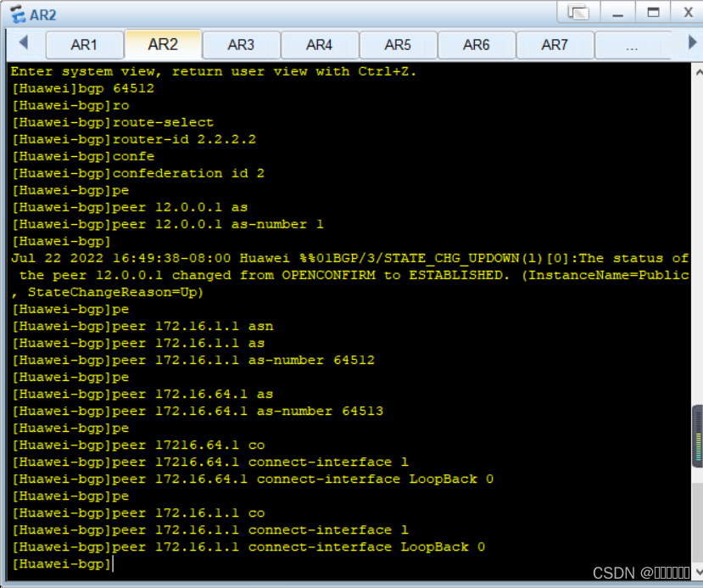Click 'Enter system view' message line
This screenshot has height=588, width=703.
coord(214,71)
